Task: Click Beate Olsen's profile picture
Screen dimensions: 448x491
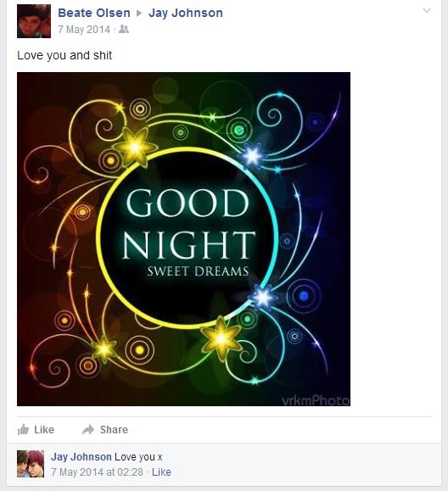Action: (x=34, y=21)
